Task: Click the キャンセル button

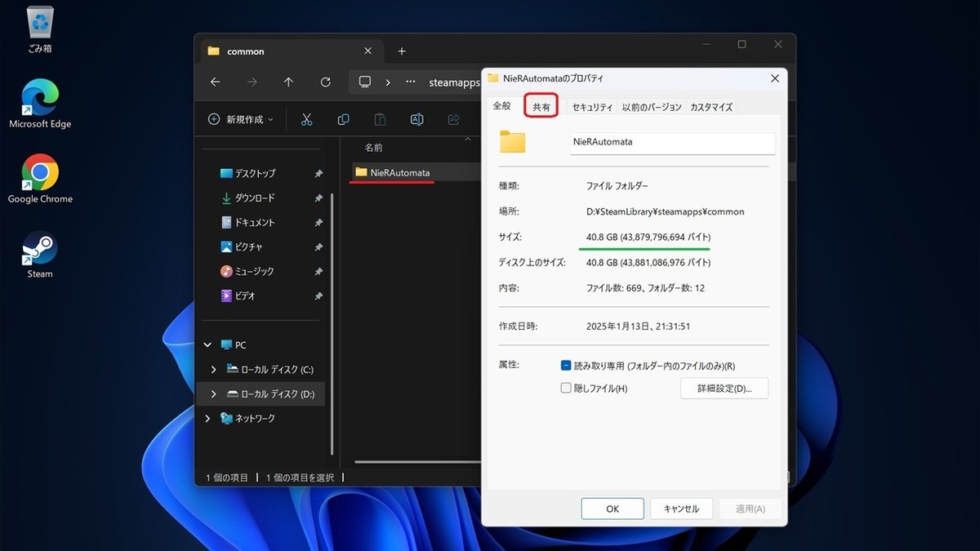Action: [681, 509]
